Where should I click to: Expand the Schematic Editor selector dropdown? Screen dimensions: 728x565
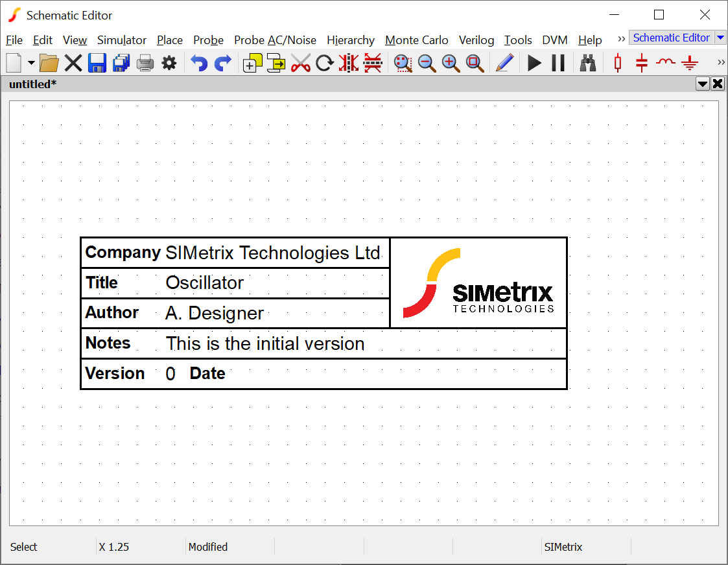(x=720, y=38)
